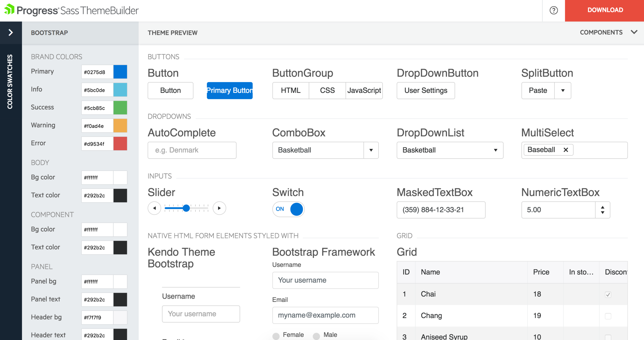This screenshot has height=340, width=644.
Task: Check the Discontinued checkbox for Chang
Action: 608,316
